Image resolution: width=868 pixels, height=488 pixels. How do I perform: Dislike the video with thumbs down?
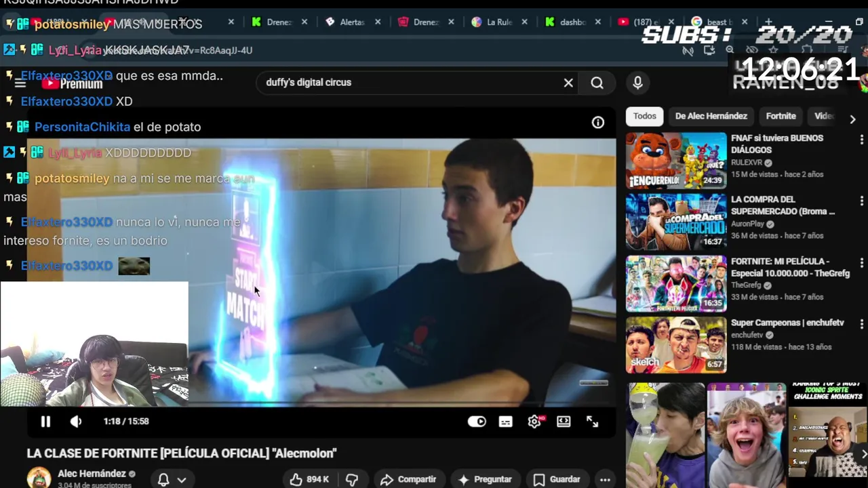(x=352, y=479)
